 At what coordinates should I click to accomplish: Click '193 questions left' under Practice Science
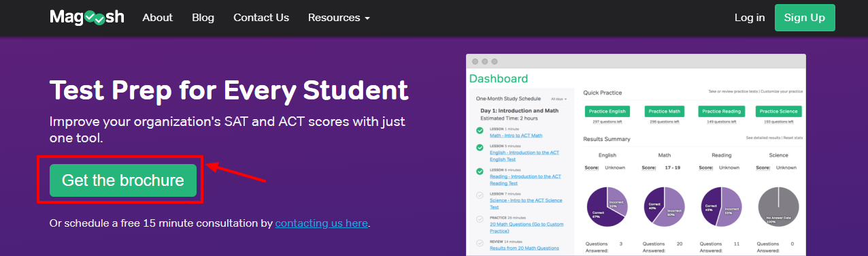[779, 122]
